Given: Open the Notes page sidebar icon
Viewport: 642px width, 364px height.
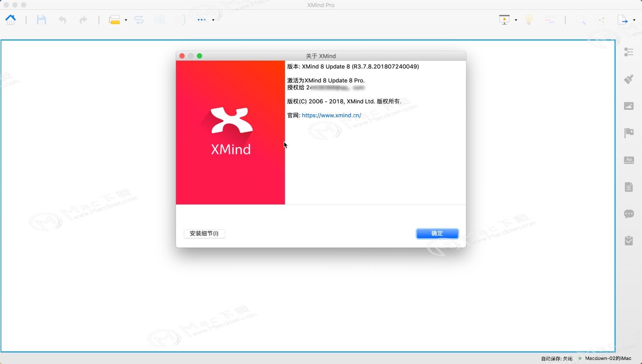Looking at the screenshot, I should coord(629,187).
